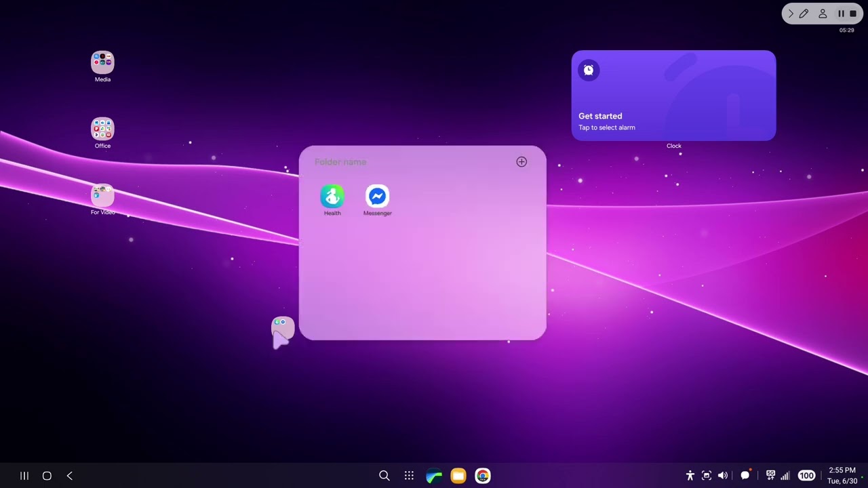Open the accessibility icon in the system tray
This screenshot has height=488, width=868.
690,476
